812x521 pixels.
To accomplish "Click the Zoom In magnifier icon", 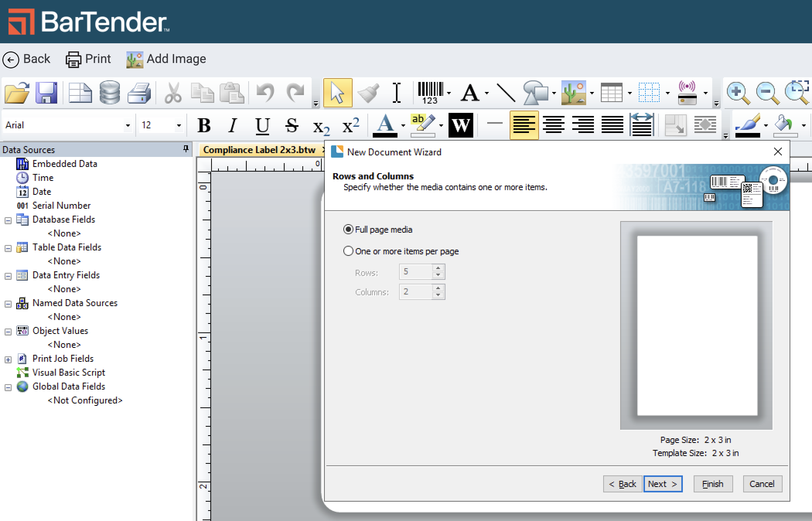I will 738,93.
